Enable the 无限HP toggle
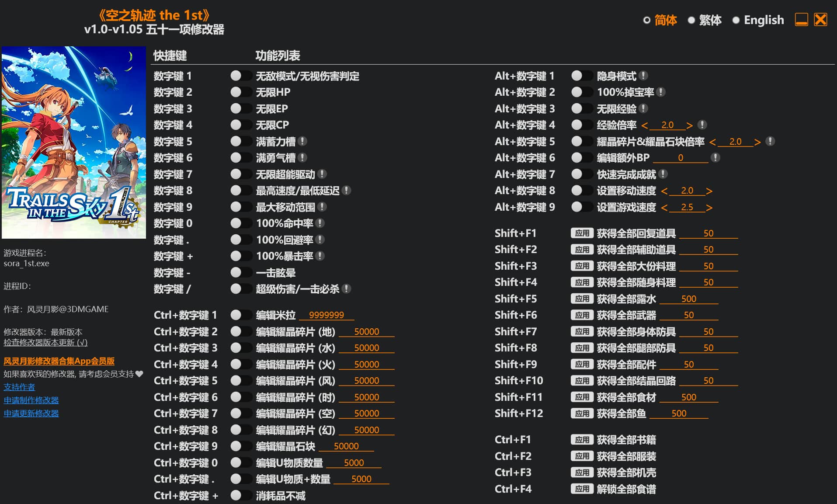Viewport: 837px width, 504px height. pos(241,92)
